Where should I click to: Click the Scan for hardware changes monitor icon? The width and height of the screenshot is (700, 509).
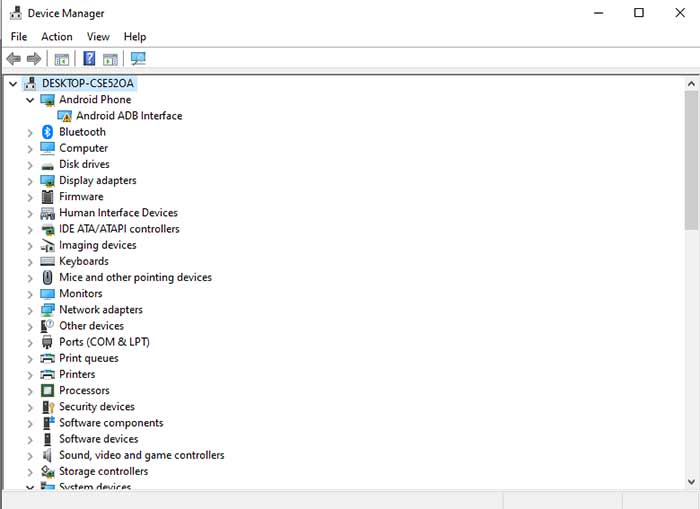(138, 59)
